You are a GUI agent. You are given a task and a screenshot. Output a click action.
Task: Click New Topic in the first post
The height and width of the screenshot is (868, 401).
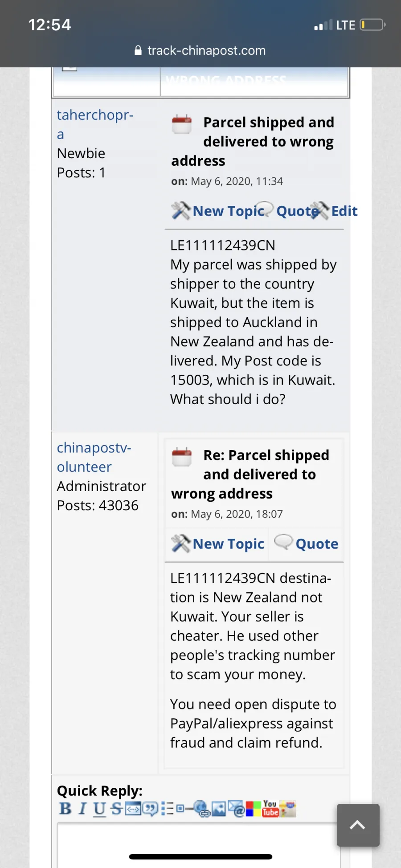[228, 211]
